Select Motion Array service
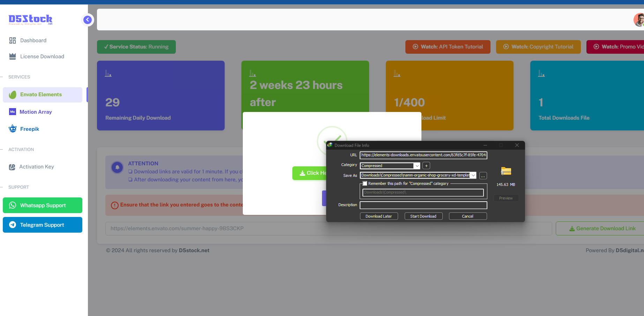644x316 pixels. 36,112
